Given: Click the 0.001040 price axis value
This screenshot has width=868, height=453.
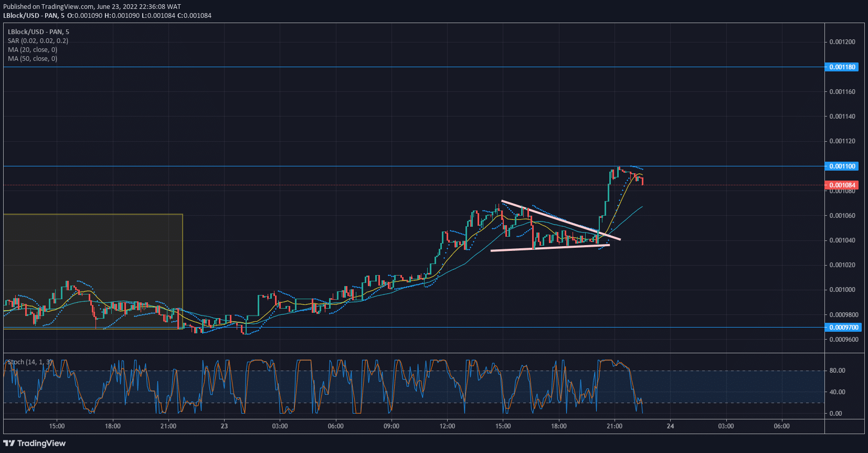Looking at the screenshot, I should (842, 240).
